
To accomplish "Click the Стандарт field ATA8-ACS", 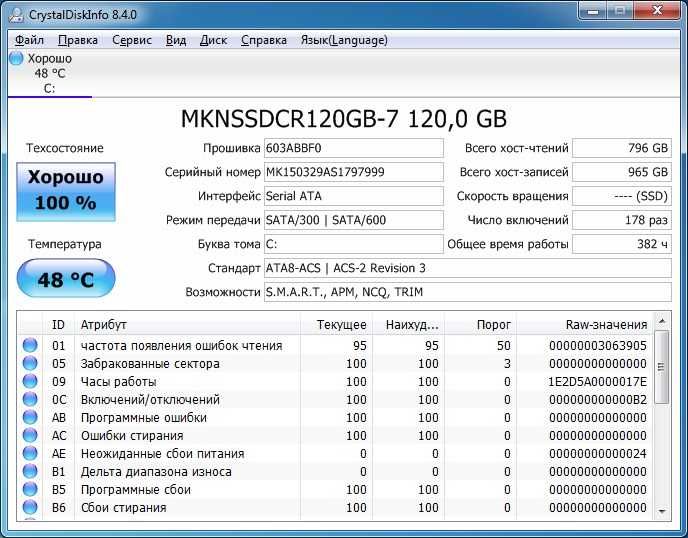I will tap(468, 268).
